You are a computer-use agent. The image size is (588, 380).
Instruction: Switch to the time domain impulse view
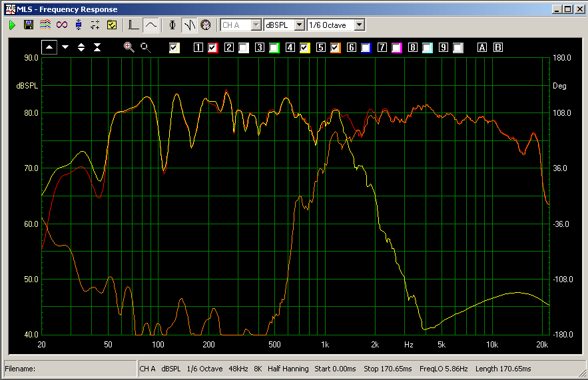point(133,25)
